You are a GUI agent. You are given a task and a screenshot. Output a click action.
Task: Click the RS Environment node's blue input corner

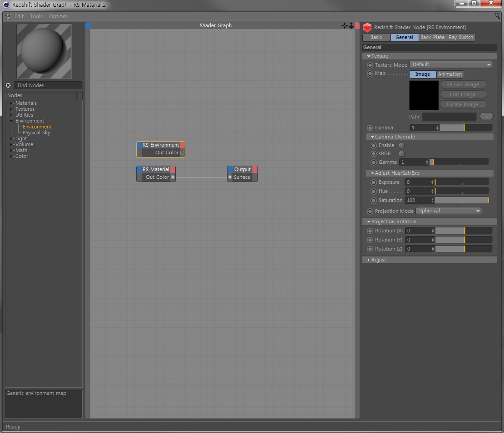click(x=139, y=145)
